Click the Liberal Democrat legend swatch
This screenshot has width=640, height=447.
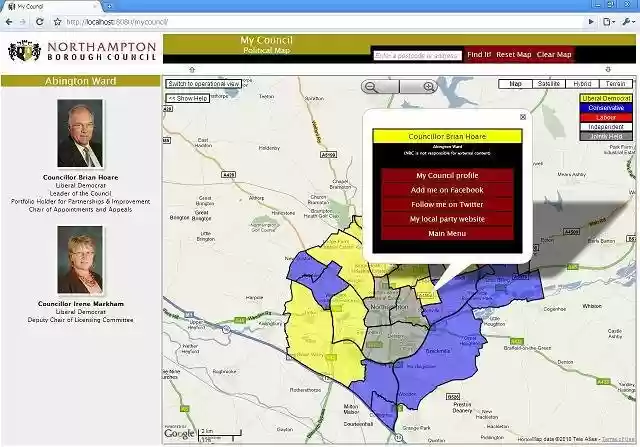(x=606, y=98)
